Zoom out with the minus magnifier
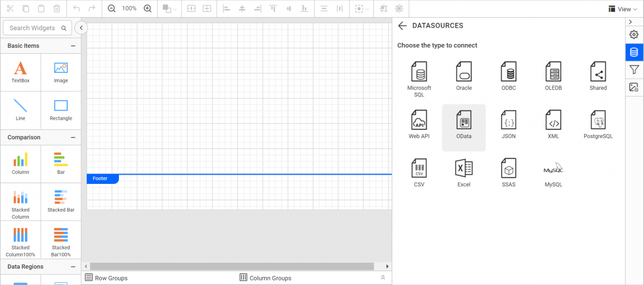Viewport: 644px width, 285px height. (111, 9)
